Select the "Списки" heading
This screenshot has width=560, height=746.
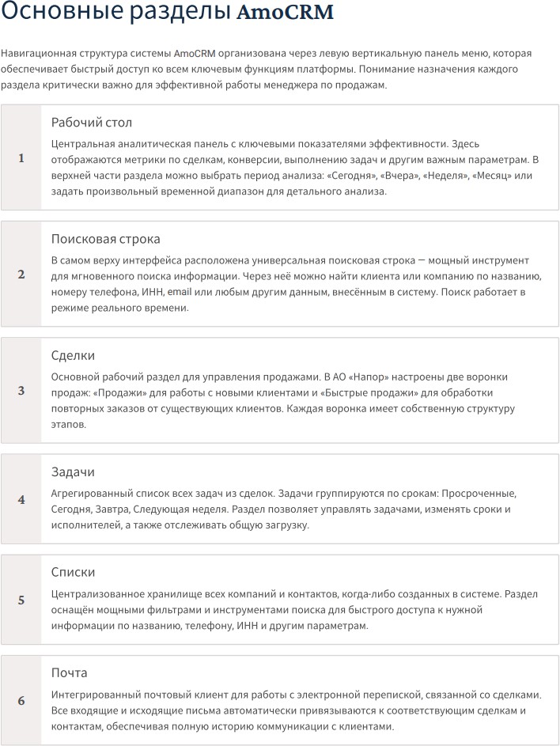74,572
